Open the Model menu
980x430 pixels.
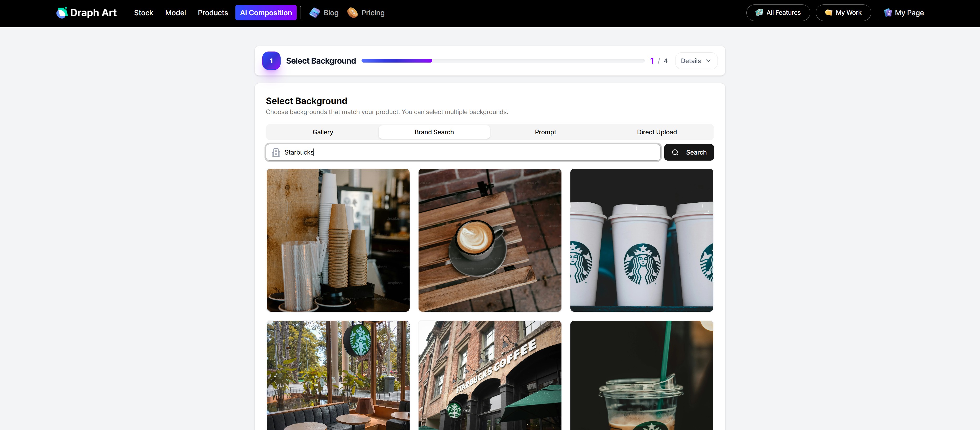tap(176, 13)
